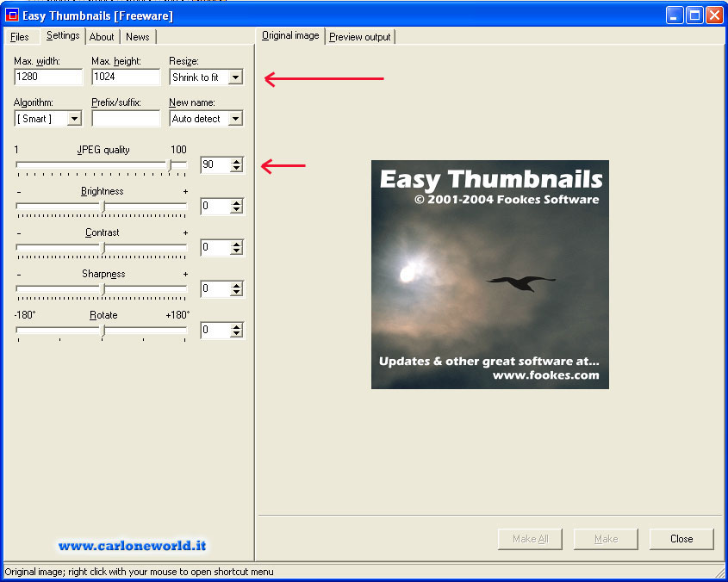The height and width of the screenshot is (582, 728).
Task: Open the Resize dropdown arrow
Action: [235, 77]
